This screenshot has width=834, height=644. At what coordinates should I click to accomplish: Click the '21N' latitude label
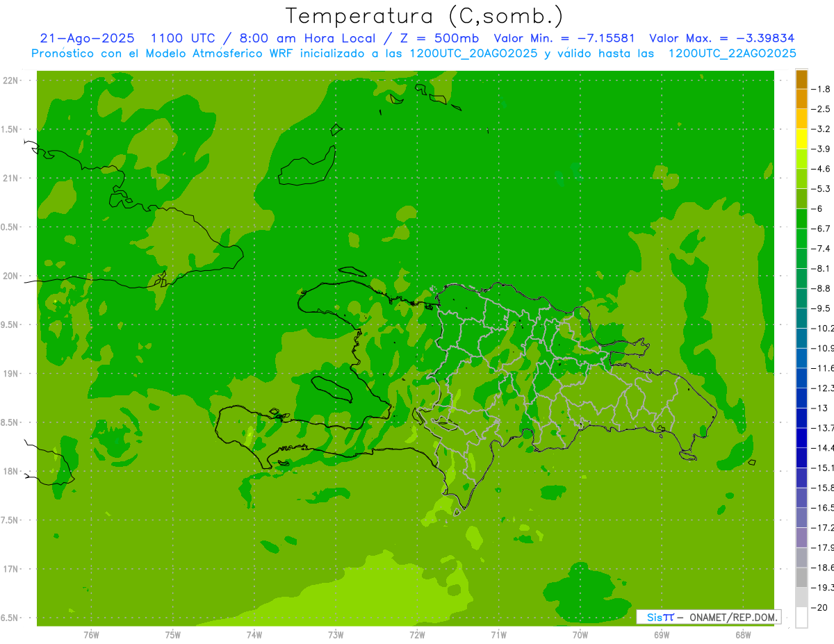10,179
